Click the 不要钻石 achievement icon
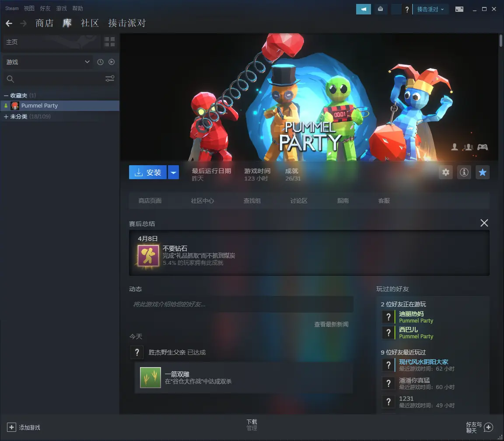Screen dimensions: 504x441 click(148, 256)
